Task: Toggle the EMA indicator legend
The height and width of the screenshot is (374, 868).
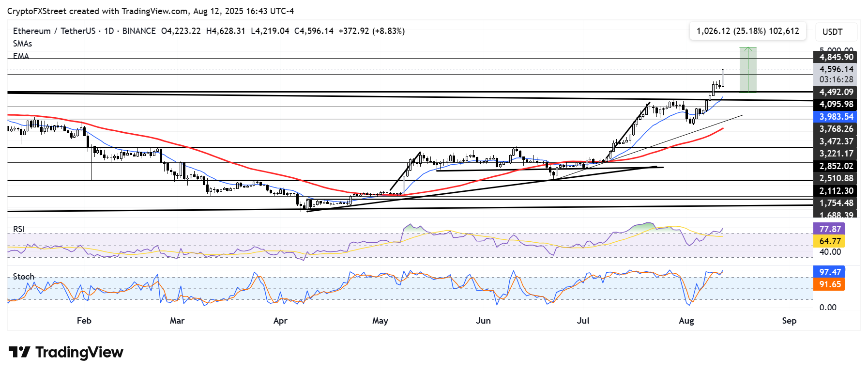Action: [21, 56]
